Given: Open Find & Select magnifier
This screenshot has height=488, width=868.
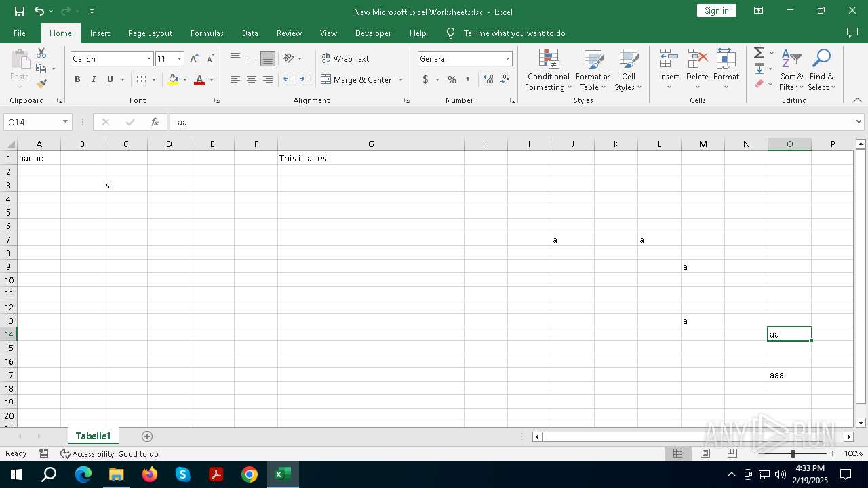Looking at the screenshot, I should 822,70.
